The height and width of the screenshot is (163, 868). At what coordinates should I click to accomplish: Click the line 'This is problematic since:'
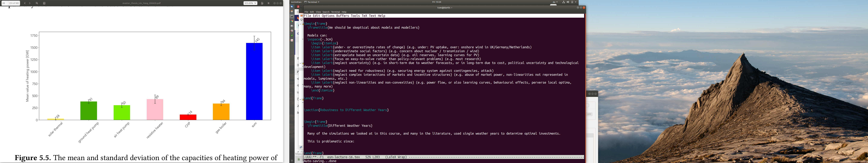click(331, 141)
